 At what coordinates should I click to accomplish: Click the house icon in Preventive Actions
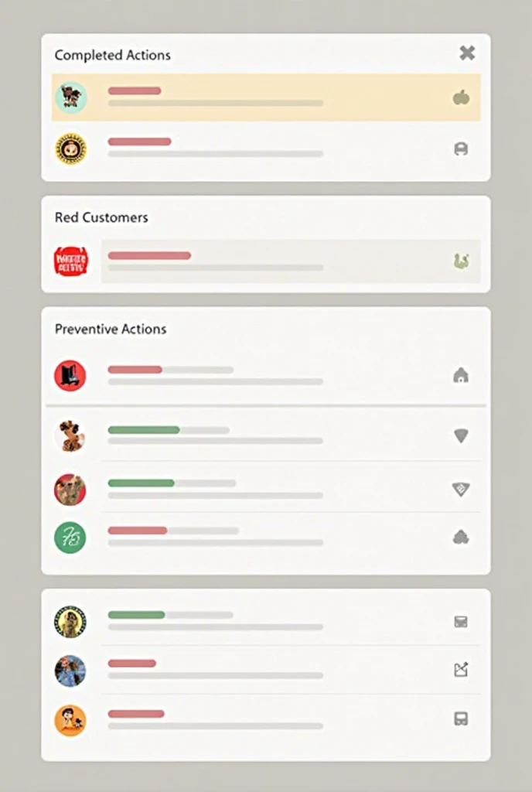461,375
